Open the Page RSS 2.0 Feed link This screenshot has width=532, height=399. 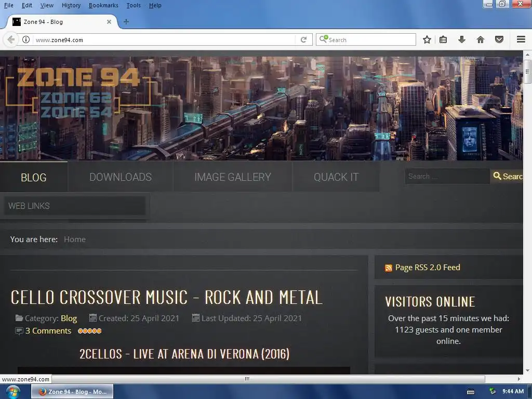(428, 268)
